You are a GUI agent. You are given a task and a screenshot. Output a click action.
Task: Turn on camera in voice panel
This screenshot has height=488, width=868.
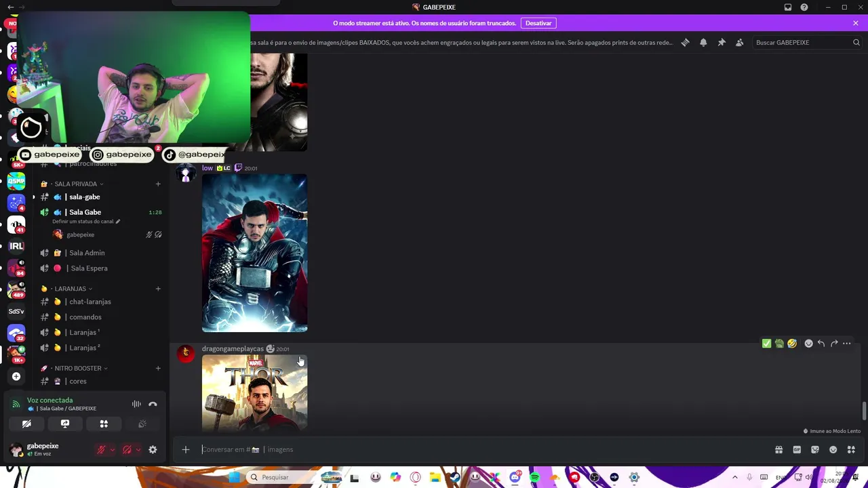26,424
